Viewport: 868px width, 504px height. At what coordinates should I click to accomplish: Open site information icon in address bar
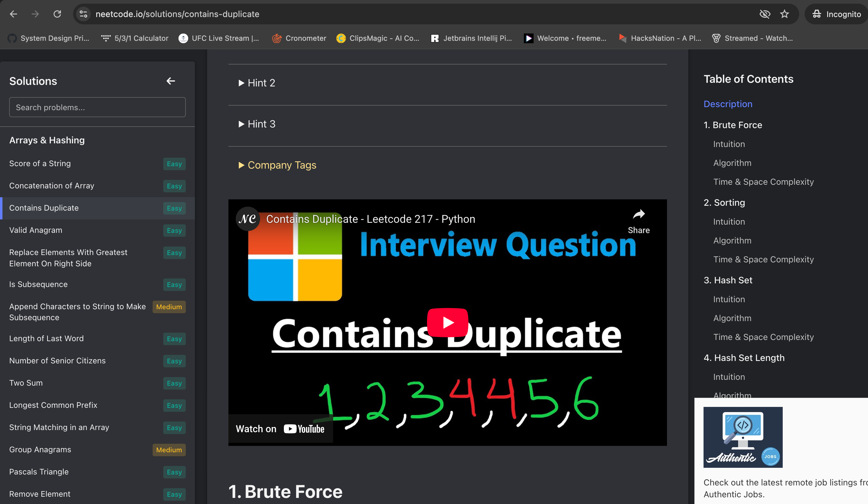[83, 14]
